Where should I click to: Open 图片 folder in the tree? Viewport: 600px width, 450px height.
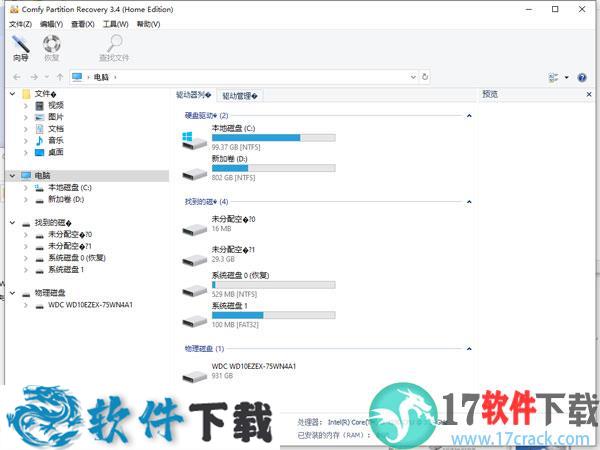(55, 117)
